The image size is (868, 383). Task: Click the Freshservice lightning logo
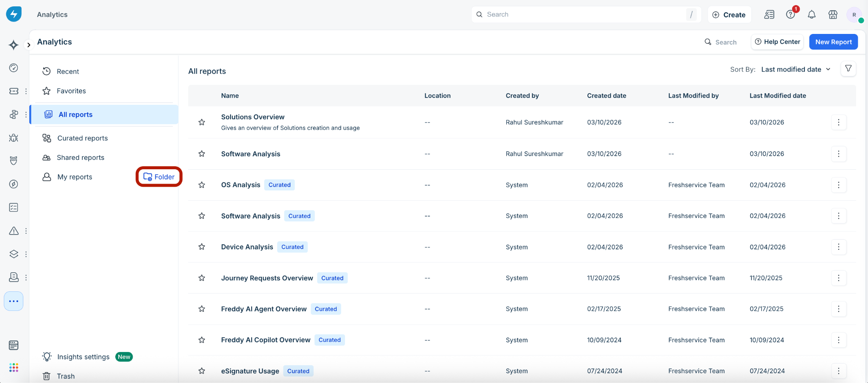[14, 14]
